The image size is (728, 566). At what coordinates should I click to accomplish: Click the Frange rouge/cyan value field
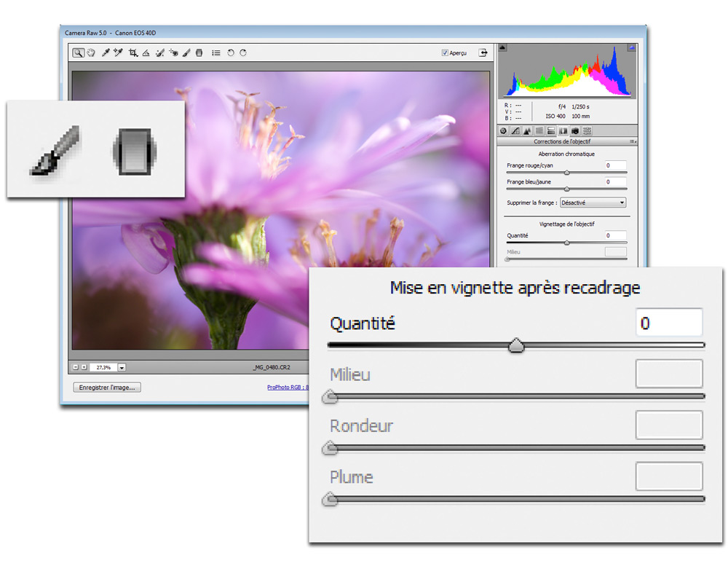point(616,165)
